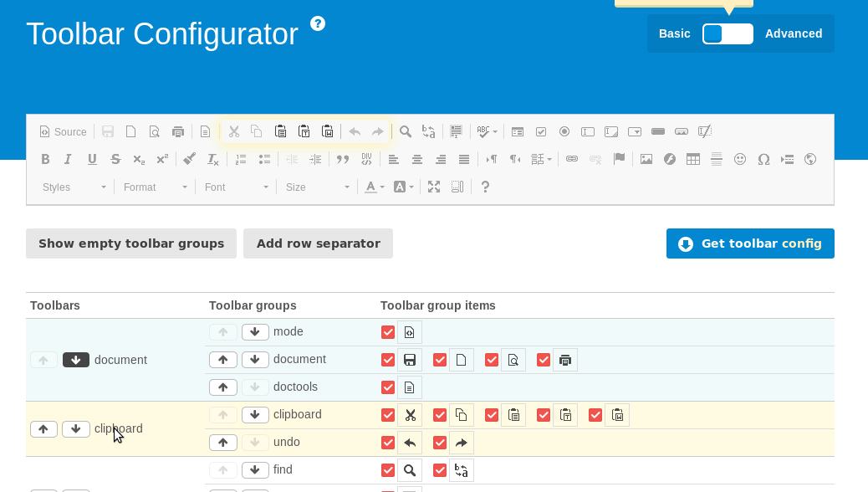Screen dimensions: 868x492
Task: Open the Styles dropdown
Action: 74,187
